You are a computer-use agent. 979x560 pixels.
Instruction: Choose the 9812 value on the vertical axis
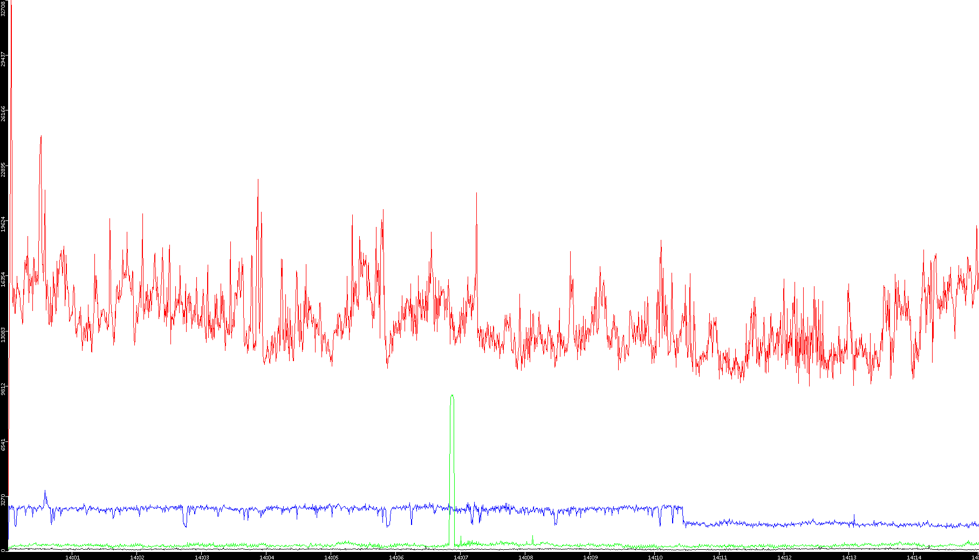point(4,389)
